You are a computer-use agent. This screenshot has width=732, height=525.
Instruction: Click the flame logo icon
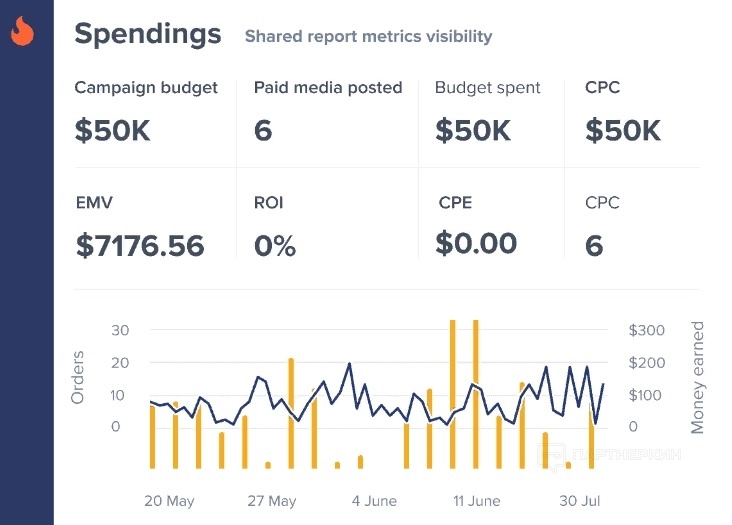click(22, 34)
